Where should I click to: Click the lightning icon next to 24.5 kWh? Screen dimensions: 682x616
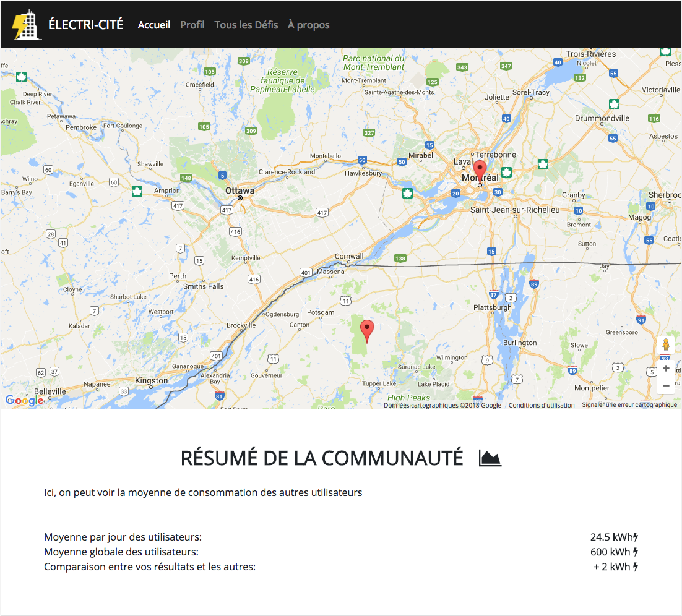[x=636, y=537]
